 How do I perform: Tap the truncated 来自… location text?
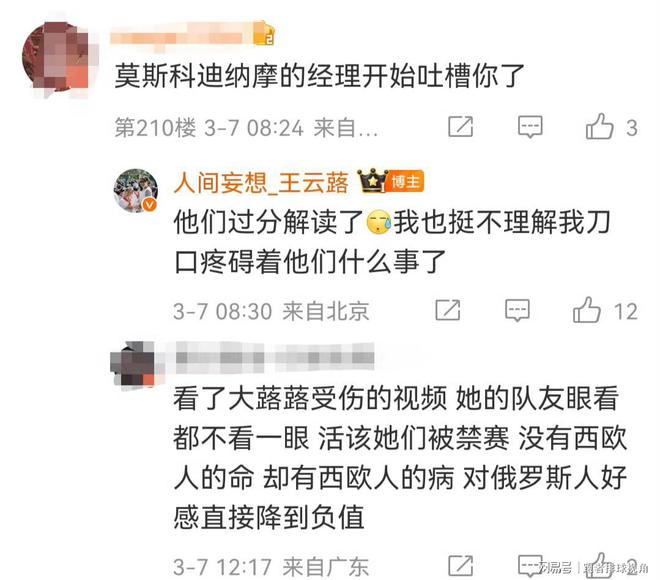click(346, 128)
